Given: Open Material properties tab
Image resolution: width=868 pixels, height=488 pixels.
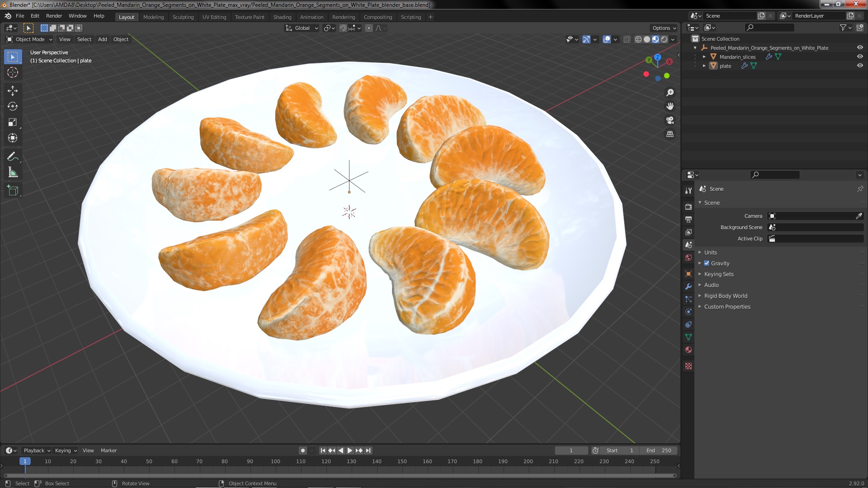Looking at the screenshot, I should 689,350.
